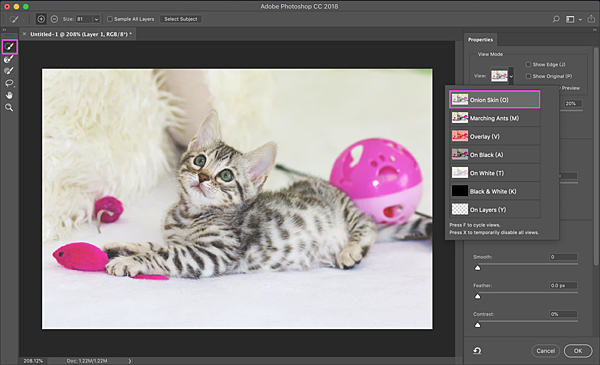Select the Lasso tool

(9, 83)
